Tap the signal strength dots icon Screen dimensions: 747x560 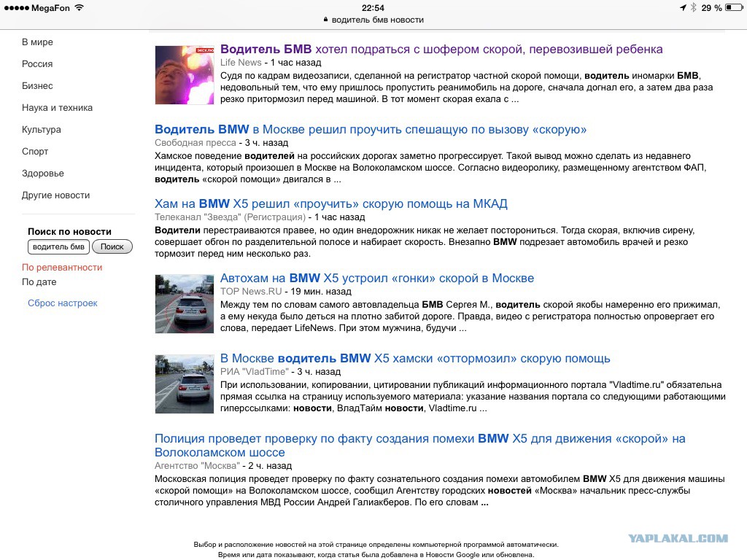[x=16, y=7]
